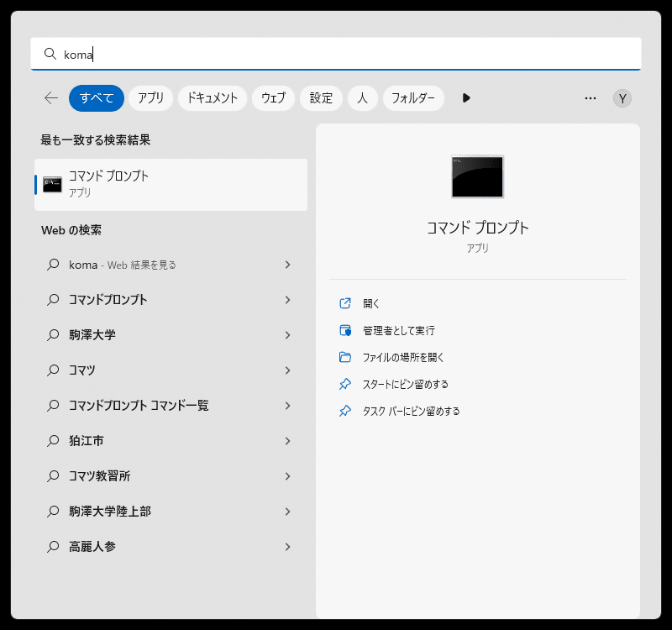Choose 管理者として実行
The height and width of the screenshot is (630, 672).
(x=398, y=330)
